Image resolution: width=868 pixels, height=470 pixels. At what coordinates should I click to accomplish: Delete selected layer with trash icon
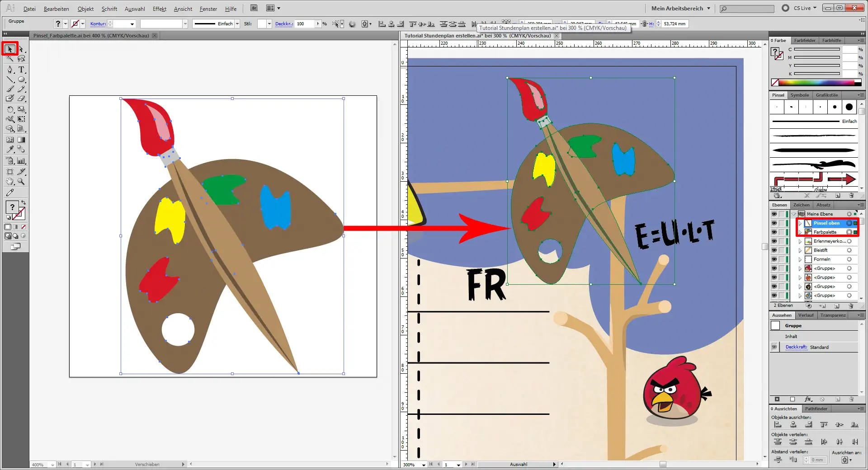(851, 306)
